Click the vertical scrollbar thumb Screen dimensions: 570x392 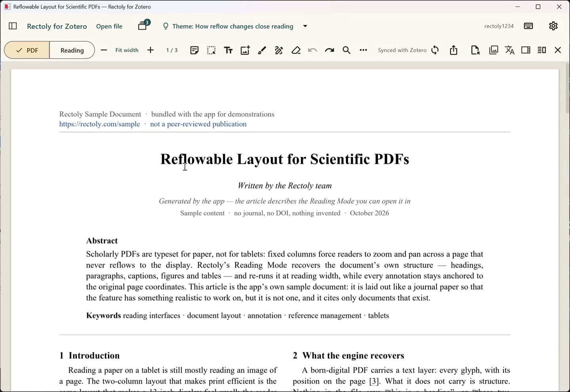click(x=568, y=88)
